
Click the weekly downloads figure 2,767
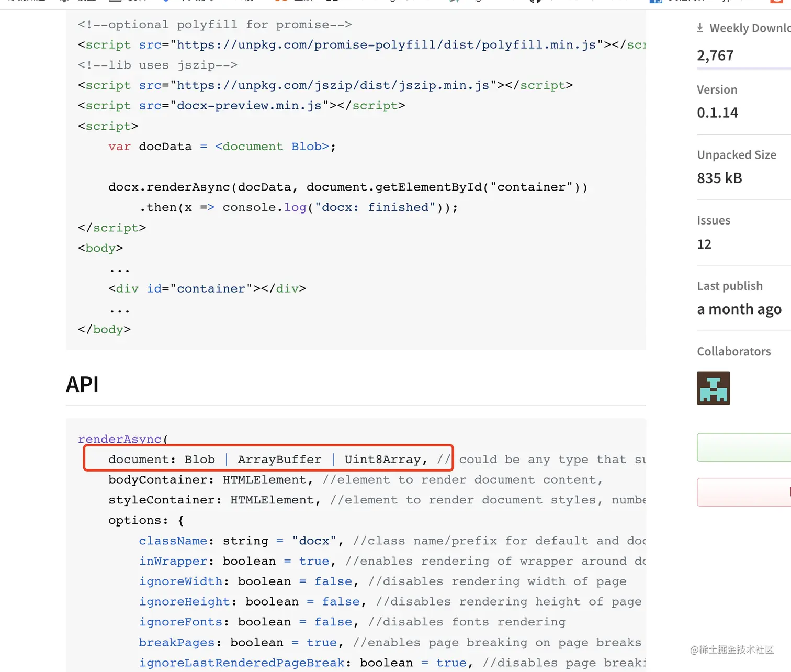coord(715,55)
